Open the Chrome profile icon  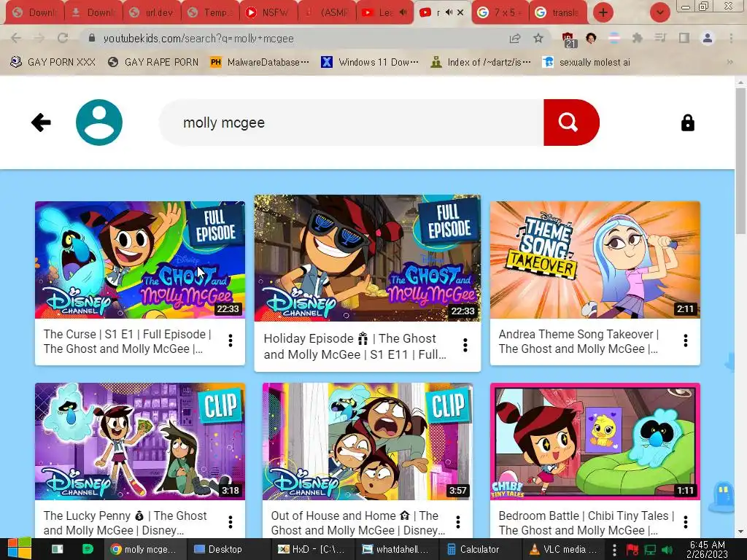708,38
